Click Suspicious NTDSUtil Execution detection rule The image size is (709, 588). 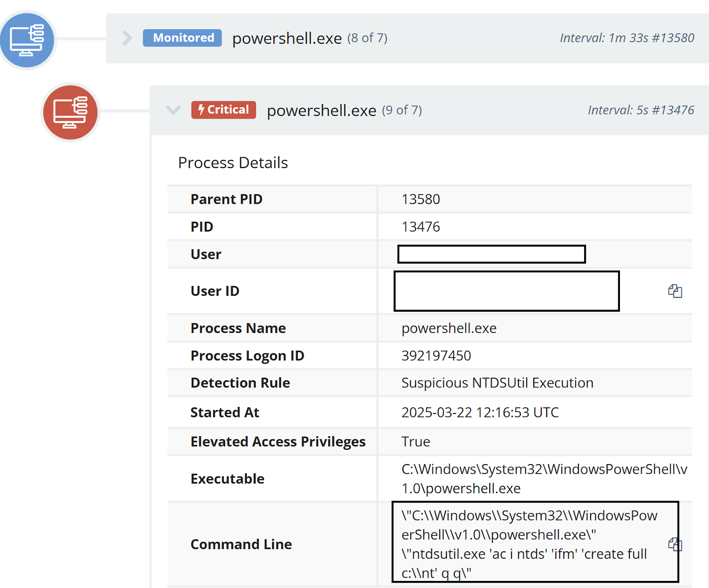tap(497, 383)
